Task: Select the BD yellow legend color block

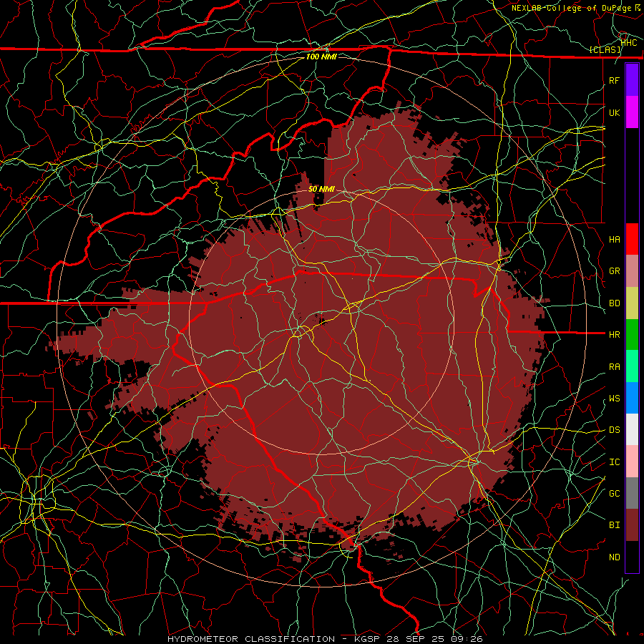Action: pos(632,303)
